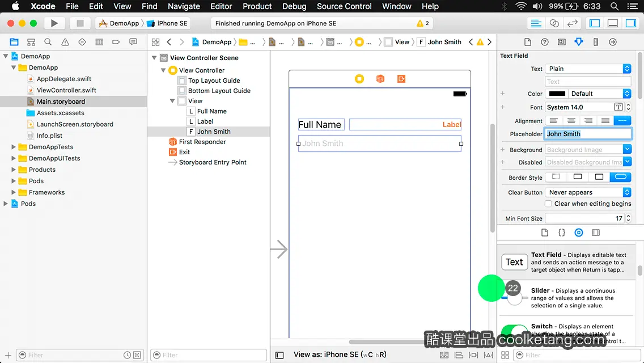The image size is (644, 363).
Task: Open the Issue navigator
Action: point(65,42)
